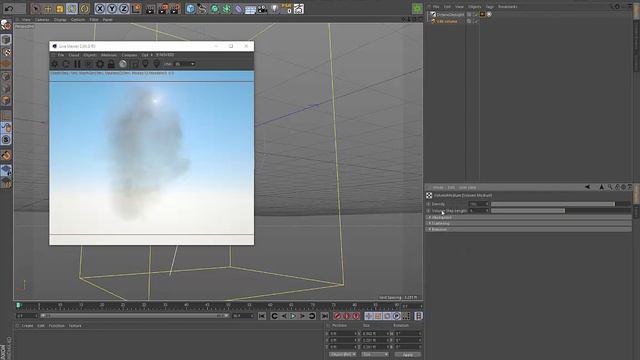
Task: Open Live Viewer channel dropdown
Action: 184,64
